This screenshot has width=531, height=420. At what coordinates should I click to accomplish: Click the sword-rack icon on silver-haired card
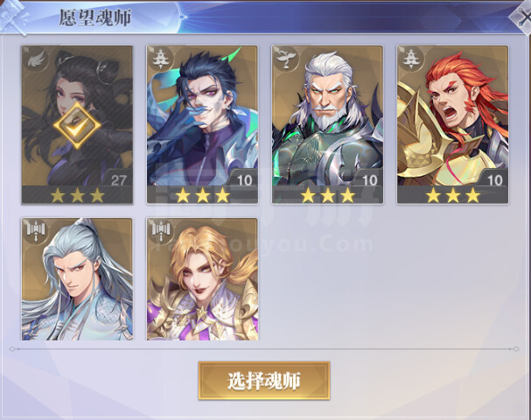[x=35, y=231]
